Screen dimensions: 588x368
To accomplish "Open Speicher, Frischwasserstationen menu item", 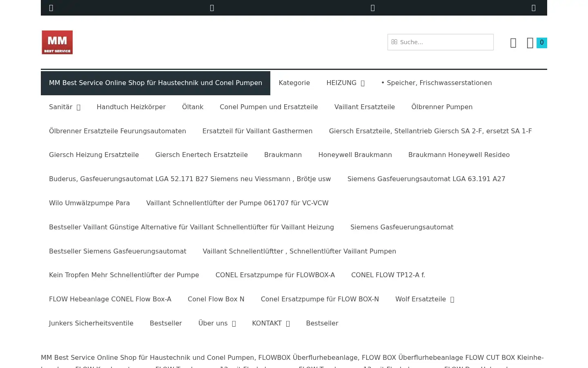I will click(437, 83).
